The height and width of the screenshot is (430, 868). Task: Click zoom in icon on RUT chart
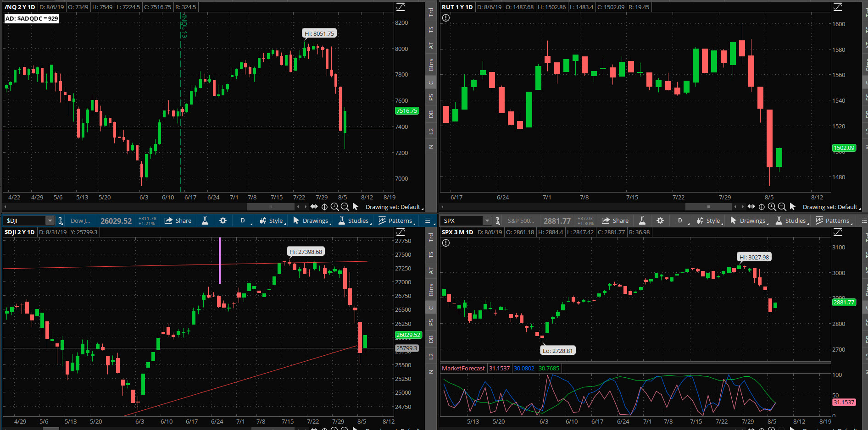[x=772, y=207]
